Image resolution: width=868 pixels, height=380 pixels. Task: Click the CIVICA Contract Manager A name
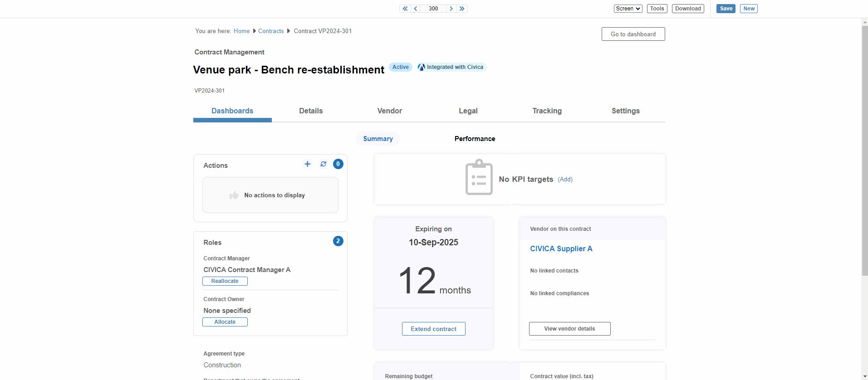(247, 270)
